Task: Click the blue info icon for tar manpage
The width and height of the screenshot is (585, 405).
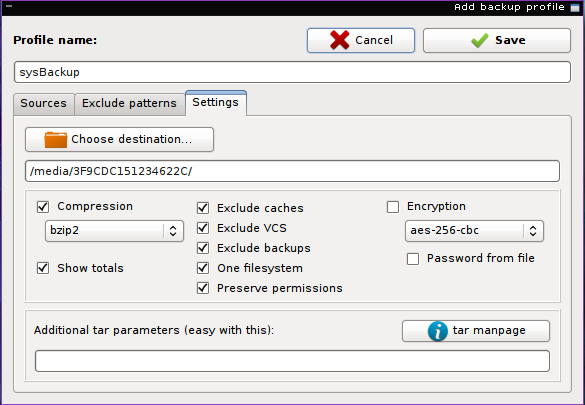Action: [x=438, y=331]
